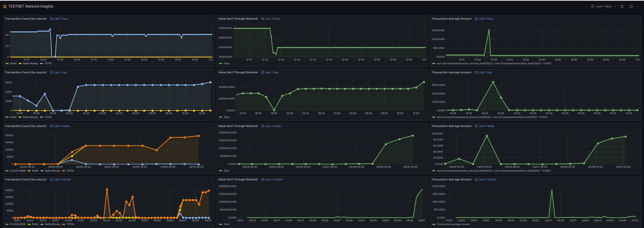
Task: Open the Last 1 month Value Sent link
Action: tap(274, 179)
